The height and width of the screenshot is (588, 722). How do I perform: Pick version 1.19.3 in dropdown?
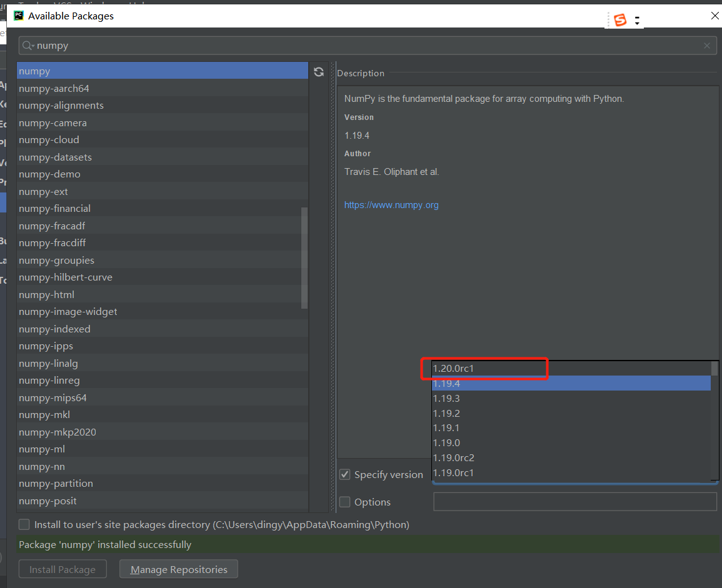point(571,398)
